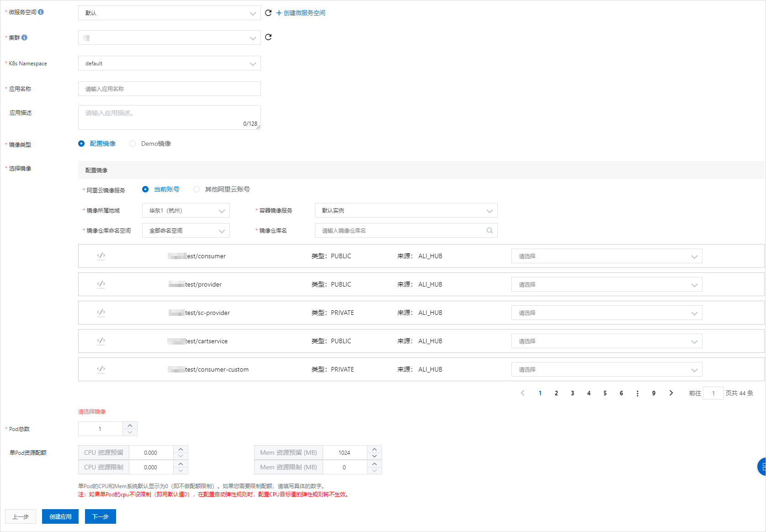Open the 镜像所属地域 dropdown showing 华东1（杭州）
Screen dimensions: 766x532
click(186, 210)
